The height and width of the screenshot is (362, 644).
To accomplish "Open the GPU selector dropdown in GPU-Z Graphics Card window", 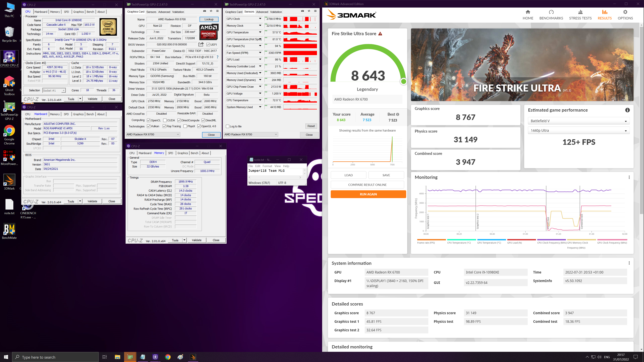I will [153, 134].
